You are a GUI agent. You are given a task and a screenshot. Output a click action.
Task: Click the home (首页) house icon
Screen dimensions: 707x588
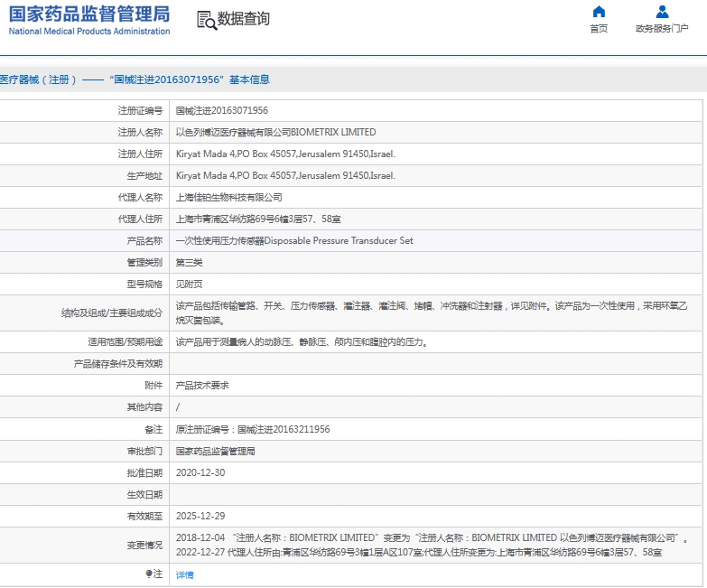(x=599, y=11)
